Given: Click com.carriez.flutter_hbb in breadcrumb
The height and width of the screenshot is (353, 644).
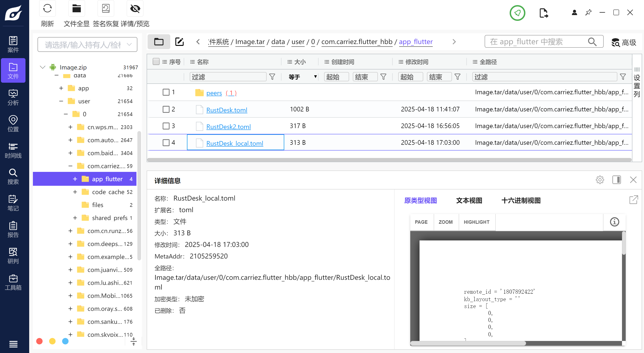Looking at the screenshot, I should click(x=357, y=41).
